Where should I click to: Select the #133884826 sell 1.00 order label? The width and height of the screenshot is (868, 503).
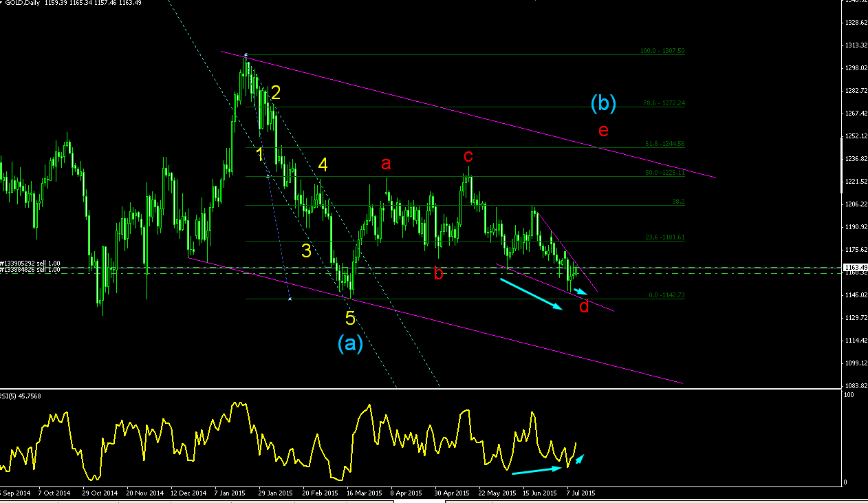[30, 270]
